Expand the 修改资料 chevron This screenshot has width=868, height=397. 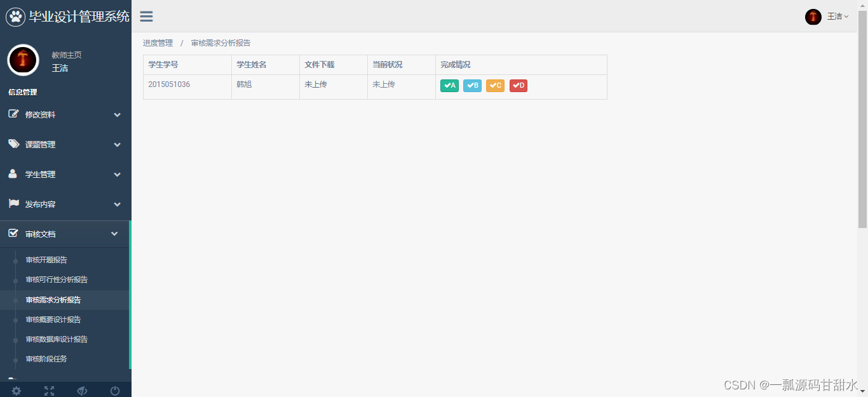point(117,115)
